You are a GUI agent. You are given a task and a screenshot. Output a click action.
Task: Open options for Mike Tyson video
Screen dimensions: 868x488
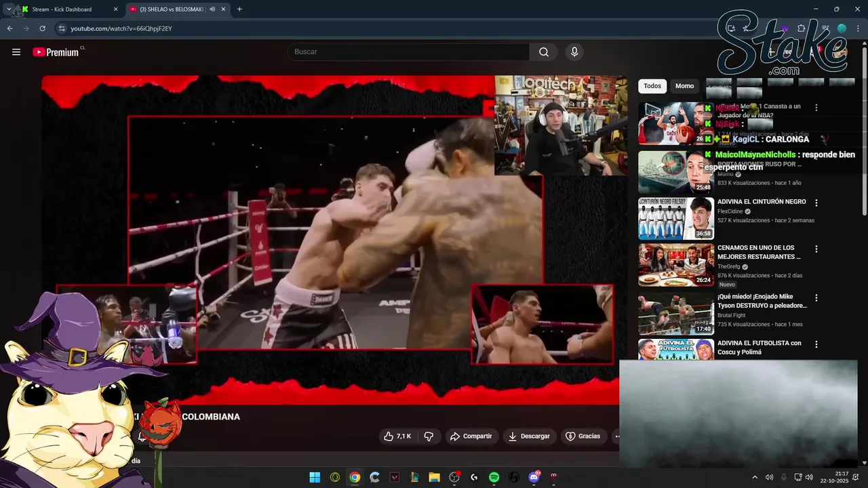816,298
